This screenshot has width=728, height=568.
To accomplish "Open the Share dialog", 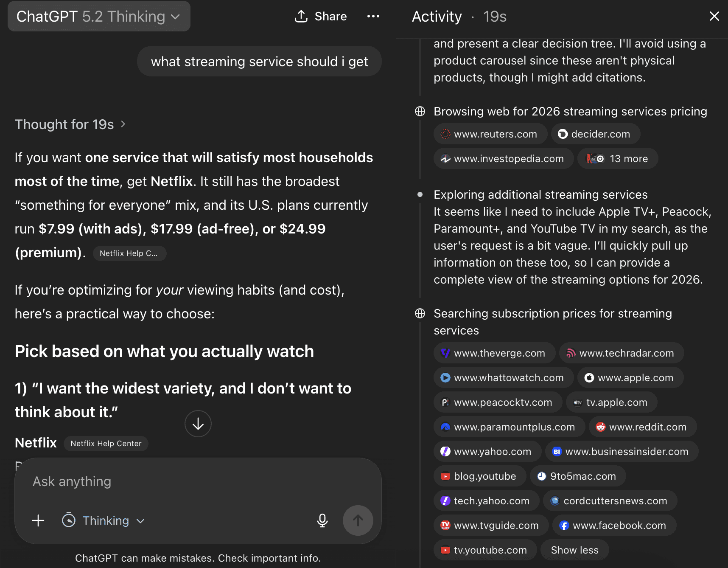I will [x=321, y=16].
